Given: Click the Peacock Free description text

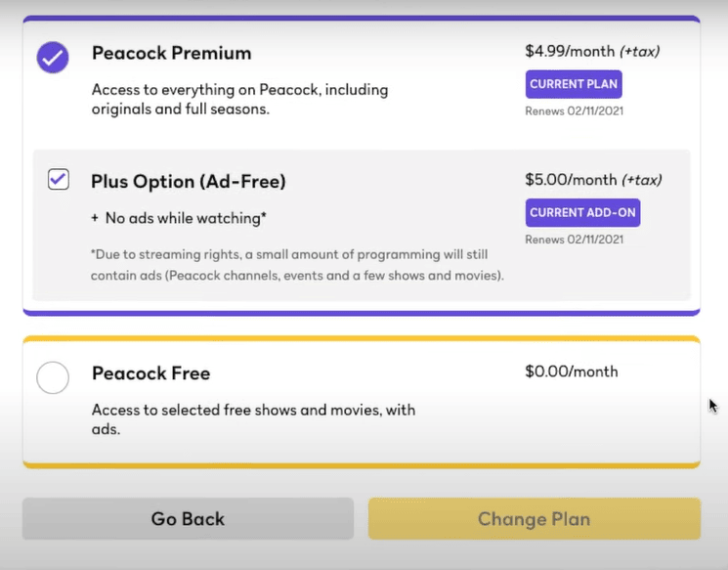Looking at the screenshot, I should (x=253, y=419).
